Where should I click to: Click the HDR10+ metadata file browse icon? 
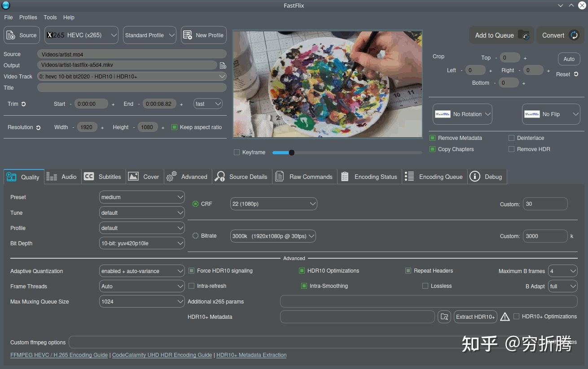pos(444,317)
